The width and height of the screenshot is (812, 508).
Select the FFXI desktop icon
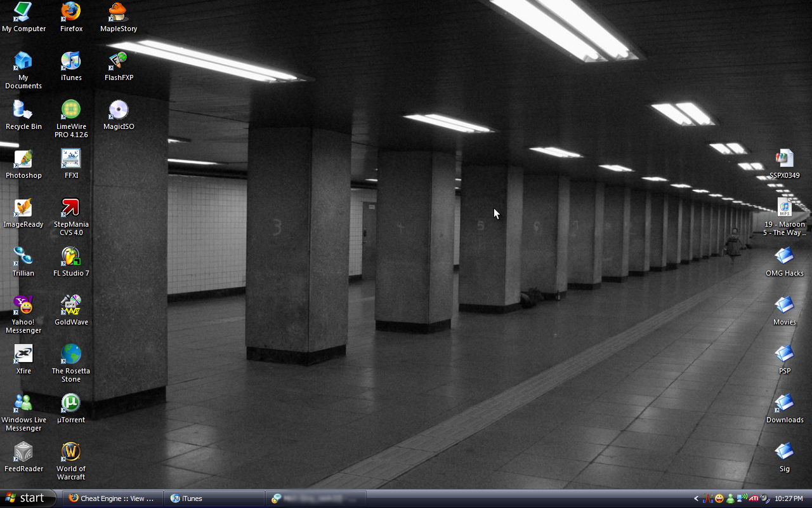(x=71, y=164)
